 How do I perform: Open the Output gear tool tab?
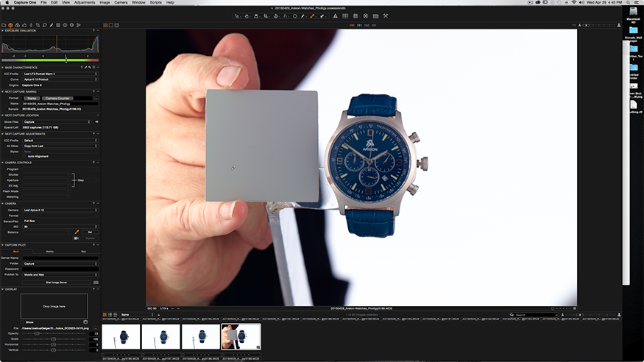tap(72, 25)
